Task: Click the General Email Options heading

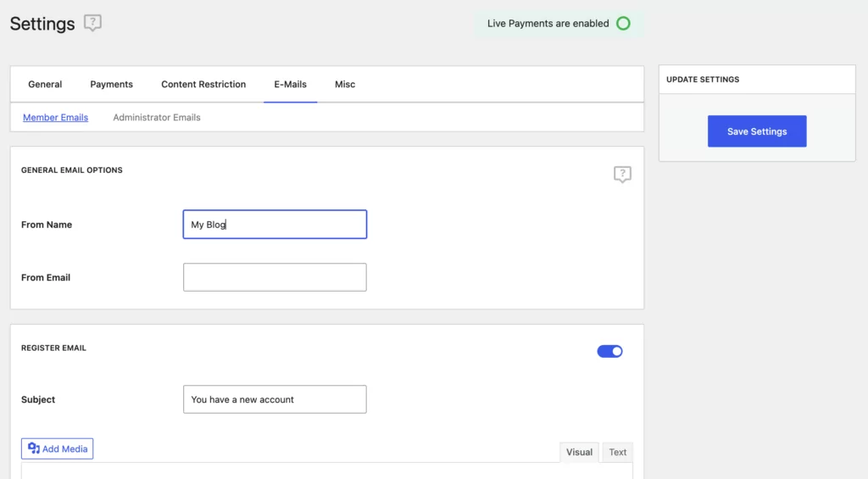Action: (x=72, y=170)
